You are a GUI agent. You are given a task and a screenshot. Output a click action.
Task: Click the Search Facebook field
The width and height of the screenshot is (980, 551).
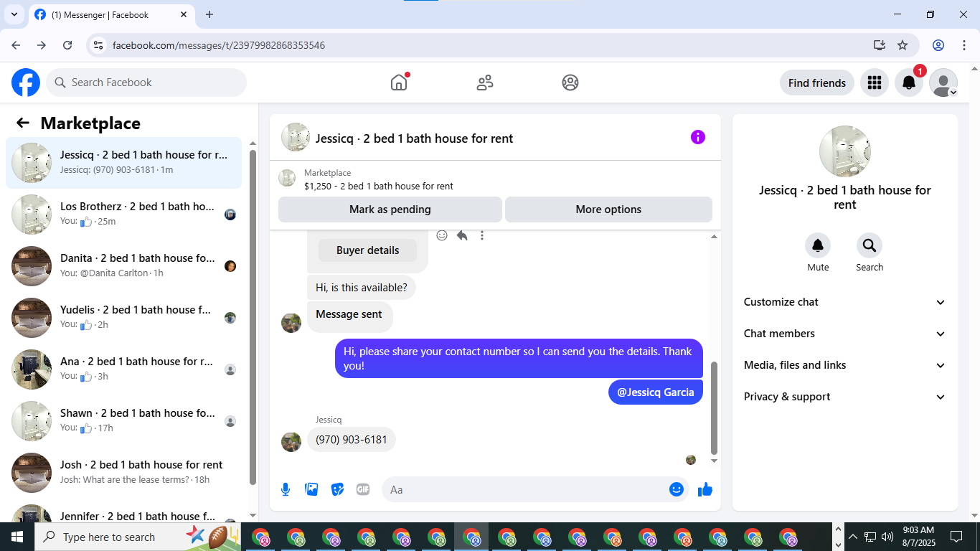click(x=146, y=83)
